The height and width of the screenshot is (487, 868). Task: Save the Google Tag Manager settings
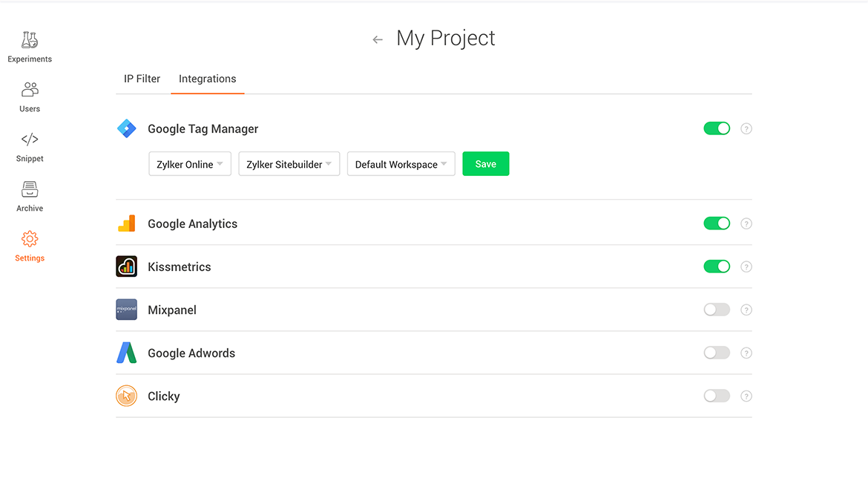click(485, 164)
